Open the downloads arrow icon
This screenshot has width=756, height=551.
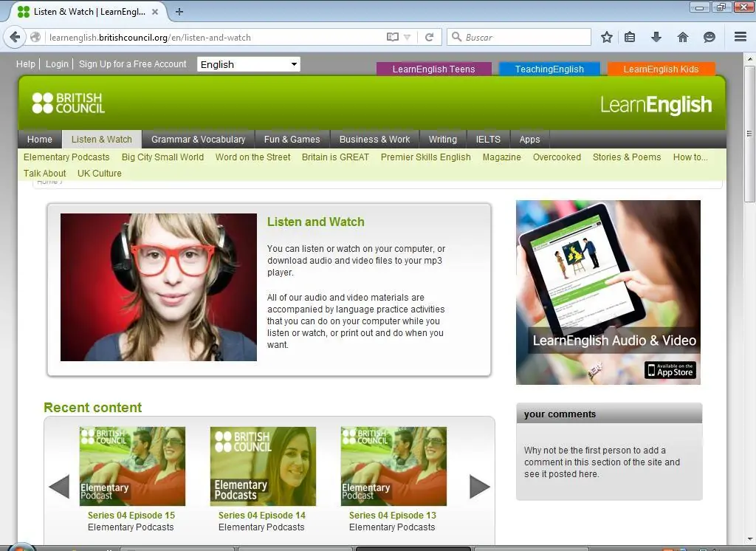[x=656, y=37]
